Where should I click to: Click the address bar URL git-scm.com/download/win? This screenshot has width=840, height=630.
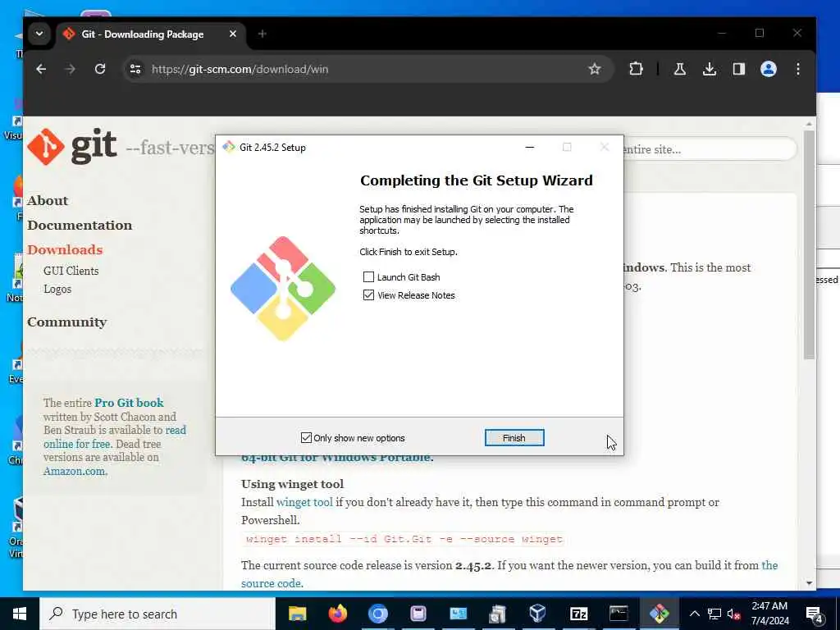coord(240,69)
